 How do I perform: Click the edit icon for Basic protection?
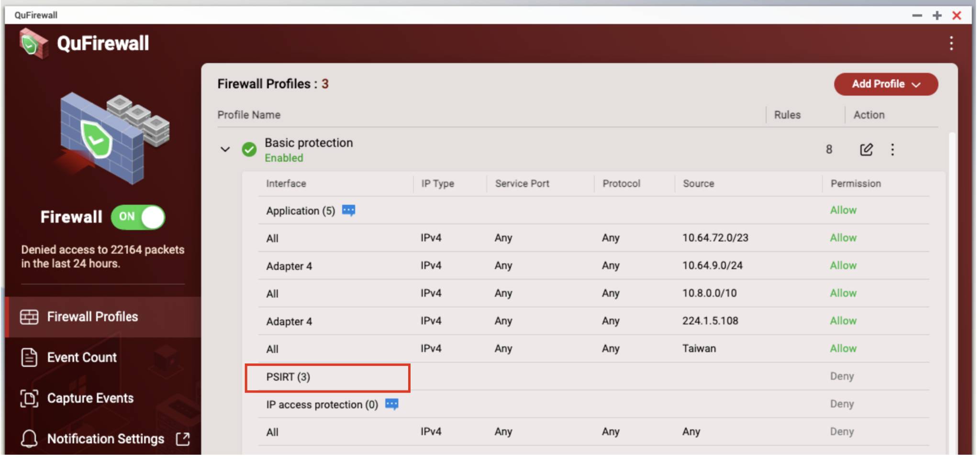[866, 150]
